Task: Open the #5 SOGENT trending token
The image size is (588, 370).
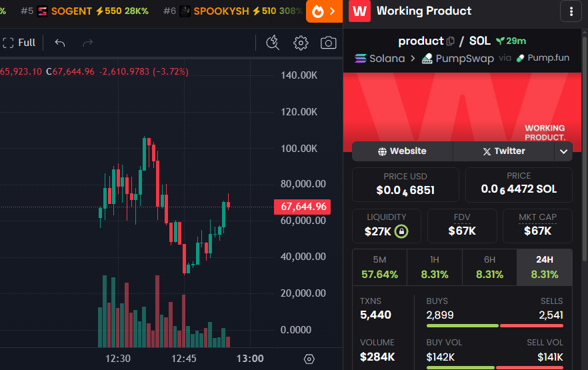Action: 85,11
